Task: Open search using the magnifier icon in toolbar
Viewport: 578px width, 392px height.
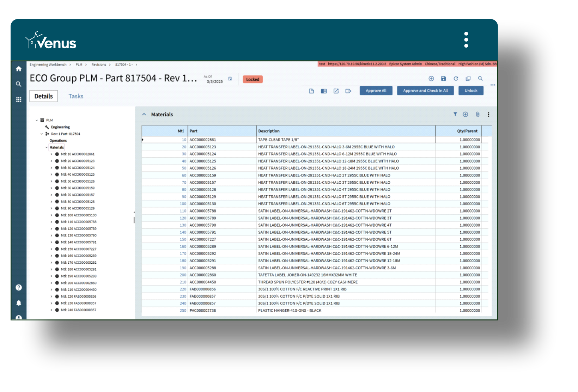Action: click(480, 79)
